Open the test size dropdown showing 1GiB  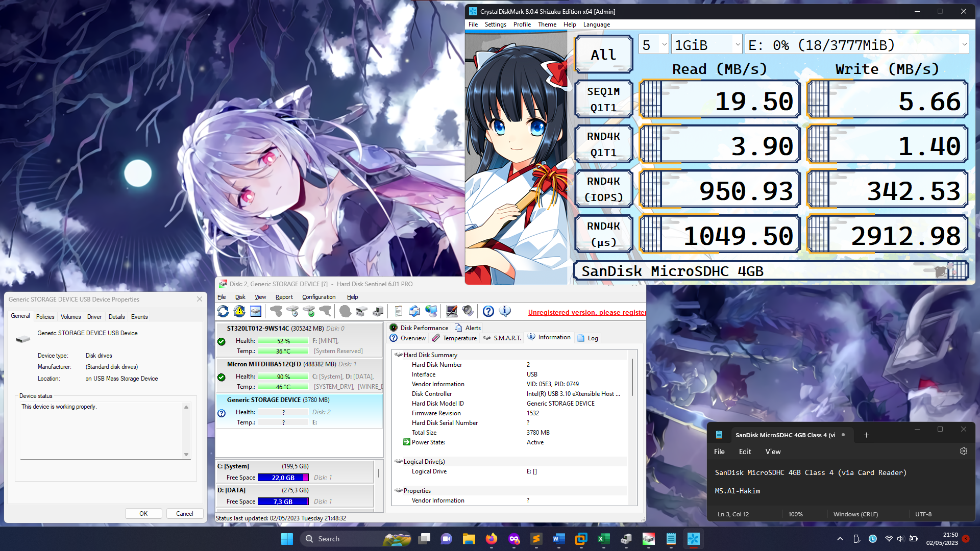706,45
